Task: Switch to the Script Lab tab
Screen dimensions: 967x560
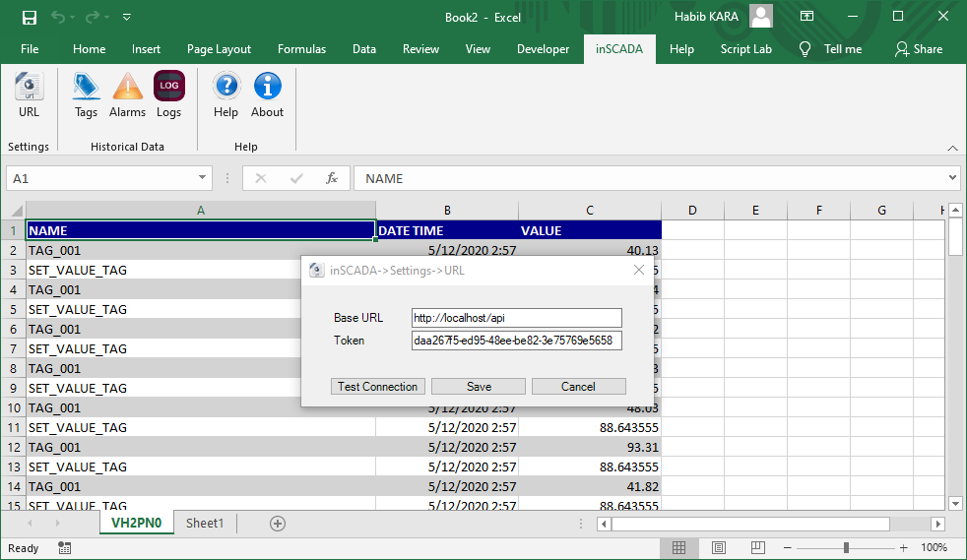Action: [745, 49]
